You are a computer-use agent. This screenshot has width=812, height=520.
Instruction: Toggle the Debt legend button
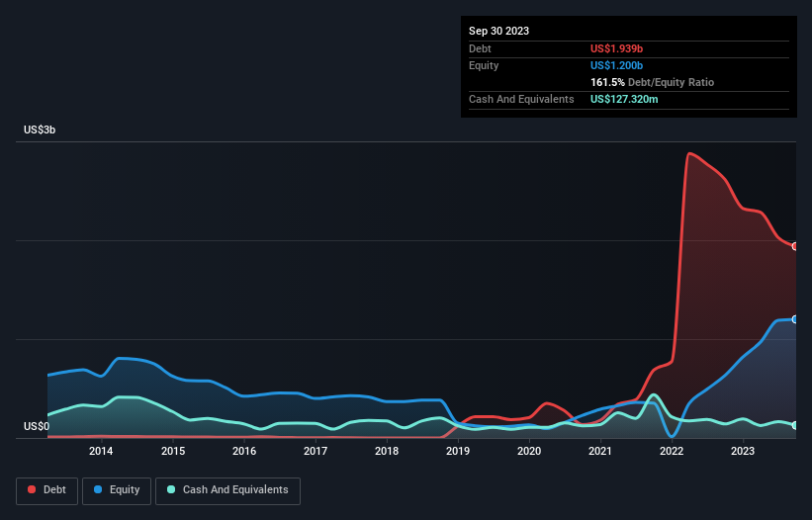click(x=47, y=490)
